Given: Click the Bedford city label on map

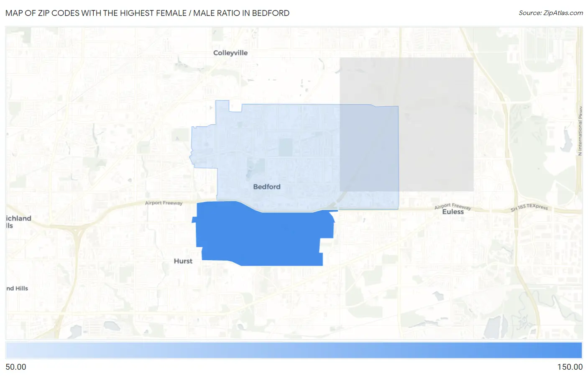Looking at the screenshot, I should coord(267,187).
